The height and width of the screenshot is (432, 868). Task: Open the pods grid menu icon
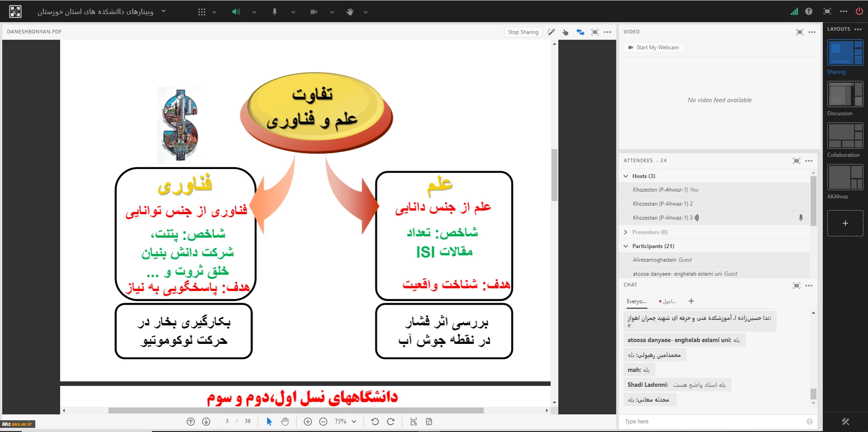[202, 12]
